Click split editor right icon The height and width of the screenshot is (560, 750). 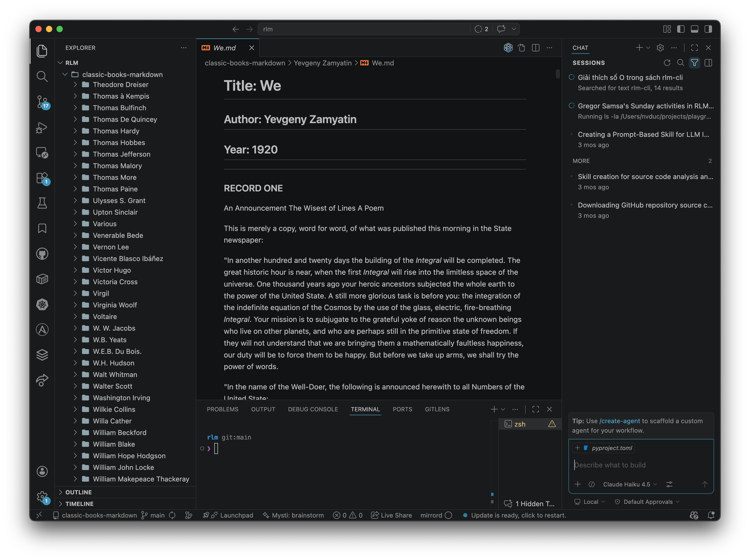[x=535, y=48]
